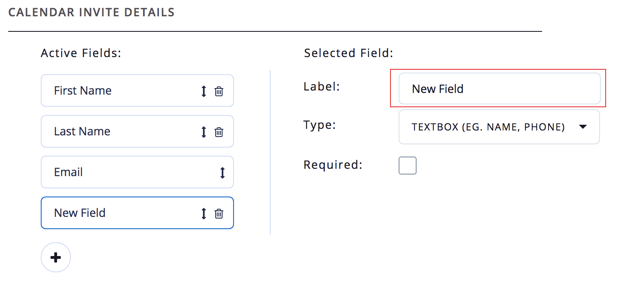This screenshot has height=296, width=644.
Task: Click the Active Fields heading
Action: [x=81, y=53]
